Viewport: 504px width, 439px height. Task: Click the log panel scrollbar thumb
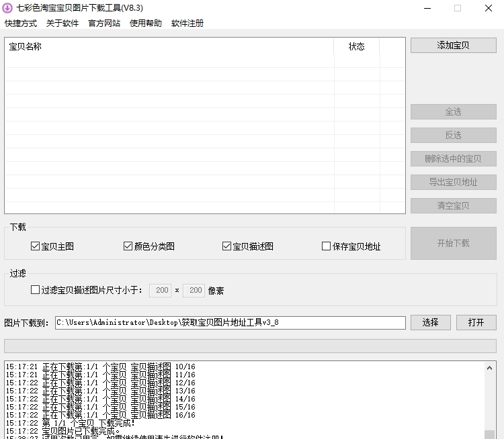click(x=489, y=434)
